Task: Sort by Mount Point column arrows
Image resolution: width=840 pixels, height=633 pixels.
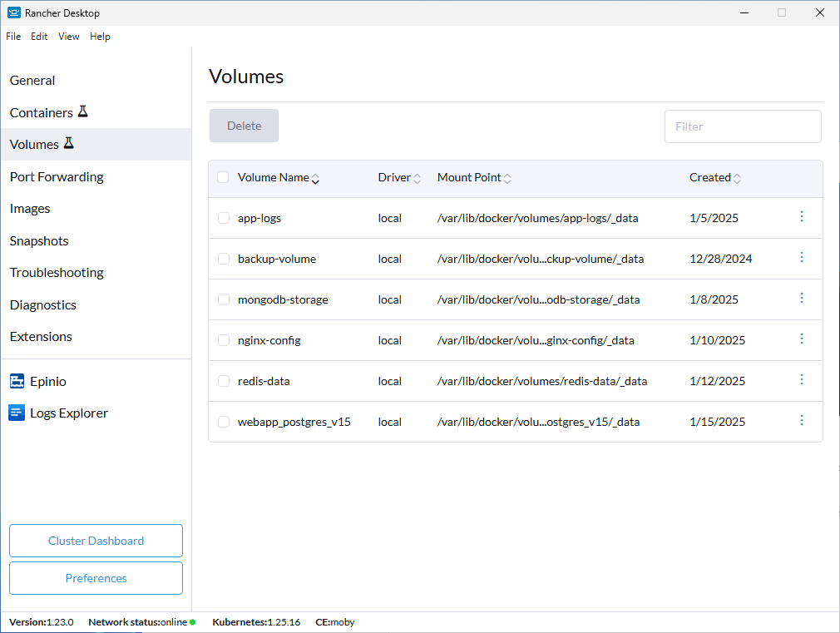Action: pyautogui.click(x=507, y=179)
